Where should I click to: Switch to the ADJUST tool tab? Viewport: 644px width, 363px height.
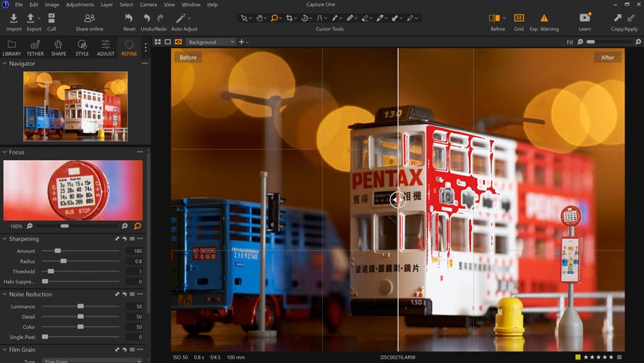pyautogui.click(x=106, y=48)
